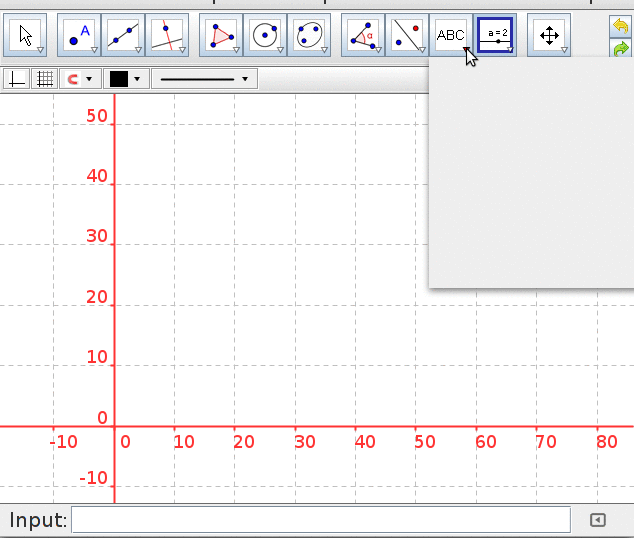
Task: Expand Move Graphics View submenu triangle
Action: click(564, 50)
